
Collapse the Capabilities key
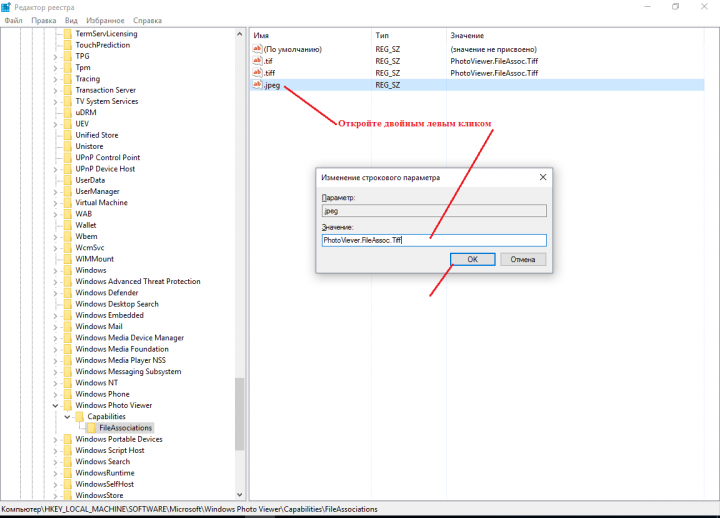point(67,417)
